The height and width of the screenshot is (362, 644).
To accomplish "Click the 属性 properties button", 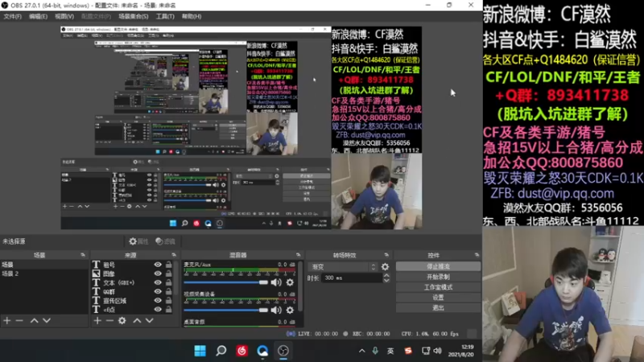I will point(138,241).
